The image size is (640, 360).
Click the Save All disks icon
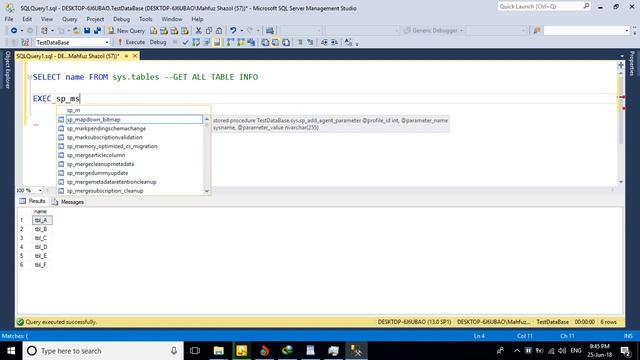(98, 31)
